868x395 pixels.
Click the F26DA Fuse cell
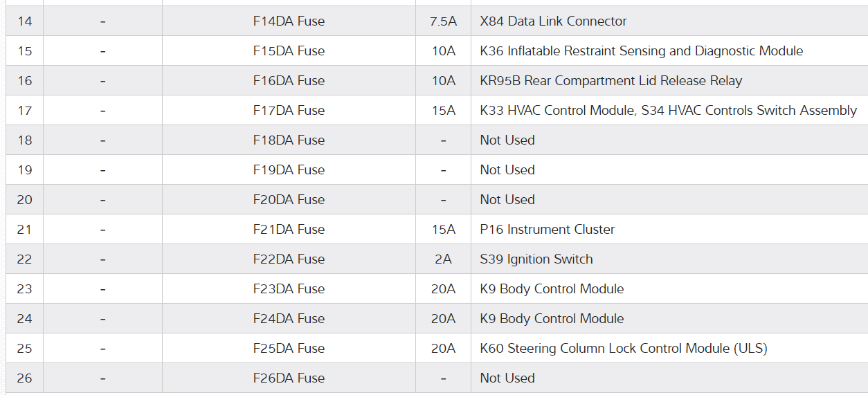point(289,378)
